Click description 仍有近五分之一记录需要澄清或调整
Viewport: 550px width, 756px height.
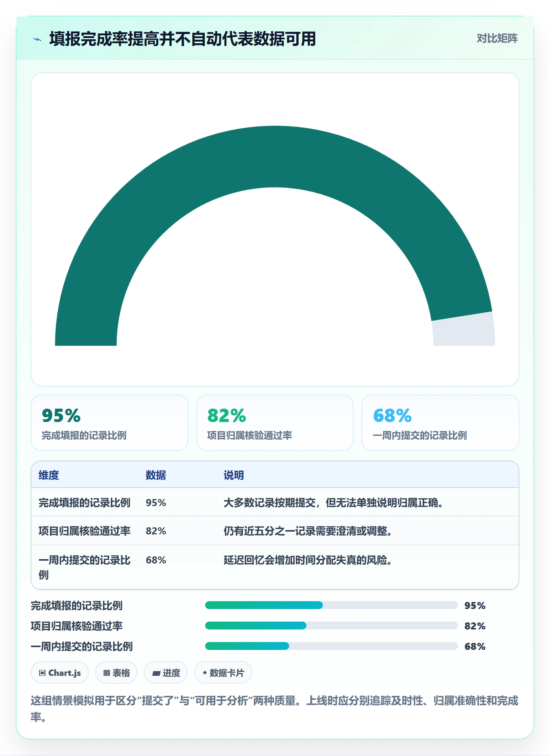[308, 531]
